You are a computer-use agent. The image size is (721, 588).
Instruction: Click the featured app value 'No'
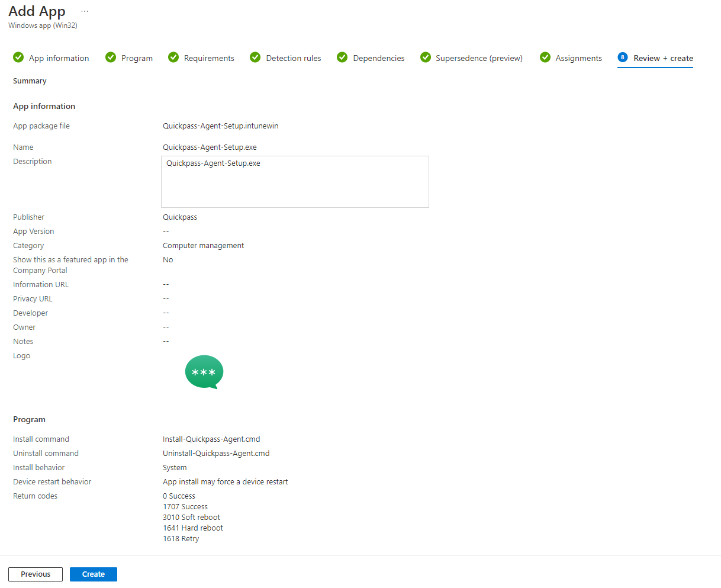pos(168,260)
